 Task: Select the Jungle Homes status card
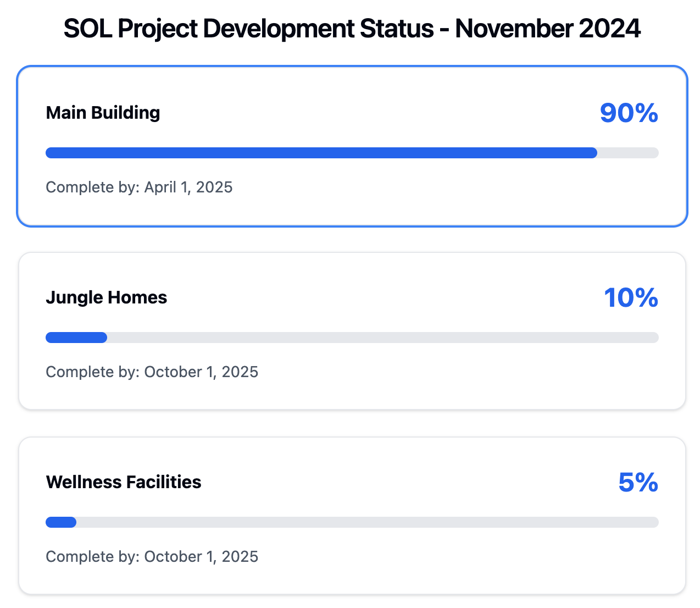click(x=352, y=331)
